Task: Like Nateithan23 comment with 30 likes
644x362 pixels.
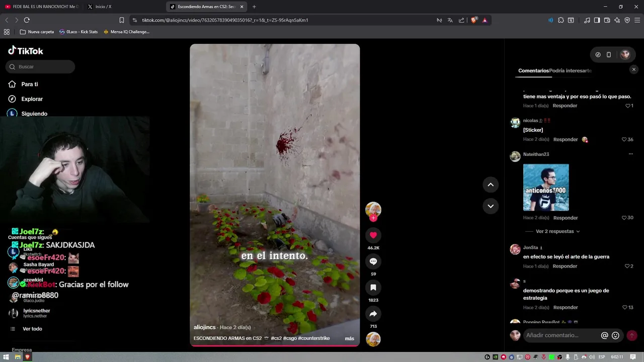Action: point(624,218)
